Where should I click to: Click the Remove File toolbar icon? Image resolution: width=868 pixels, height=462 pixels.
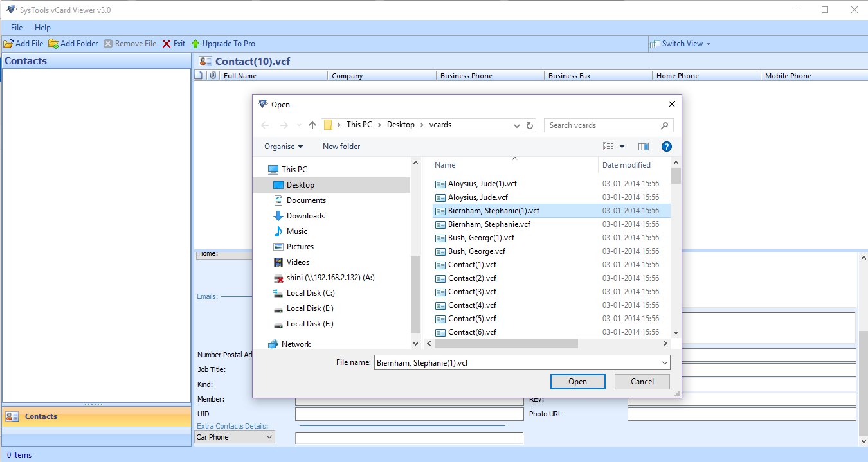pyautogui.click(x=108, y=44)
